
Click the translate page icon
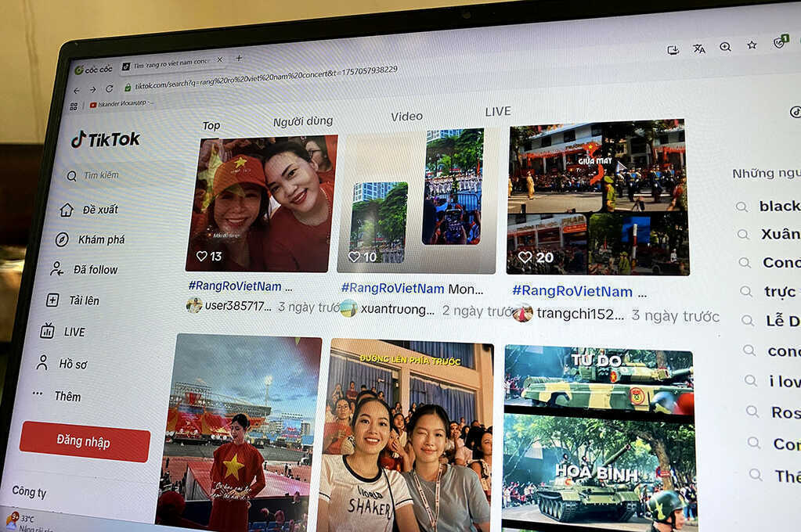(699, 49)
